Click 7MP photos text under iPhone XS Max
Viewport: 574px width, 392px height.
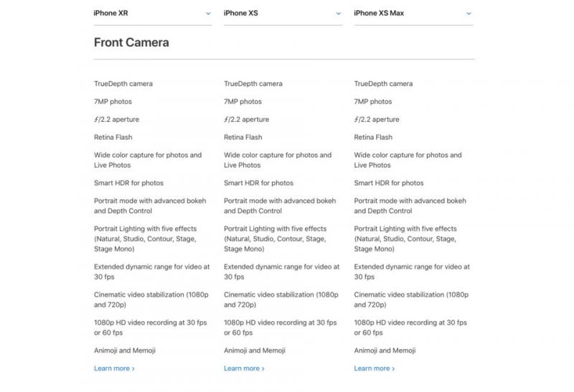[x=372, y=102]
